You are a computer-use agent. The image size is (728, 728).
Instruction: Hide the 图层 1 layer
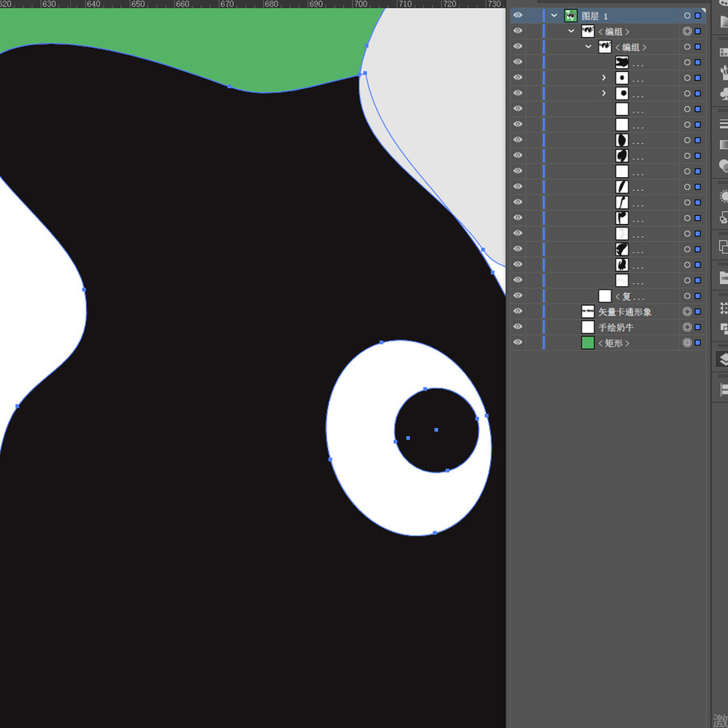click(518, 15)
